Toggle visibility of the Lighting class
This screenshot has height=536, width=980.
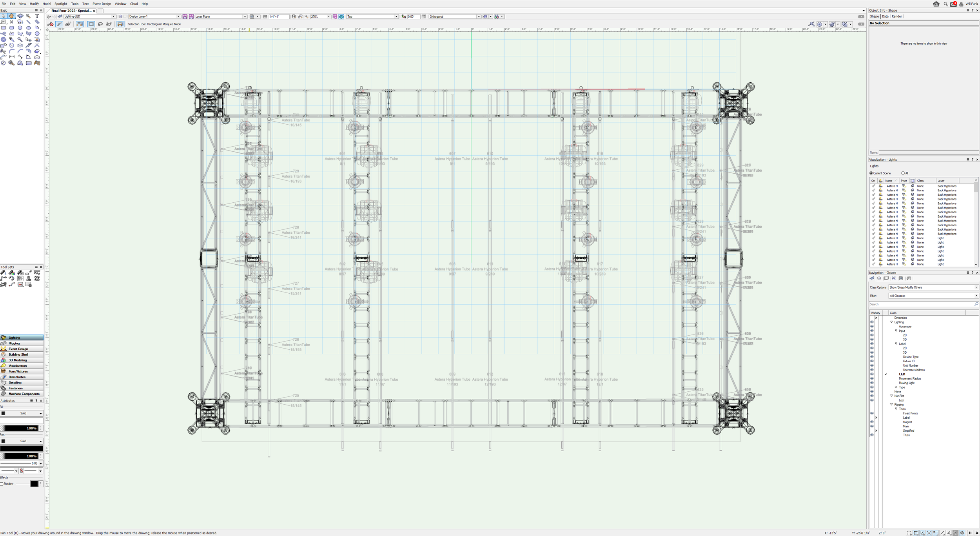tap(872, 322)
